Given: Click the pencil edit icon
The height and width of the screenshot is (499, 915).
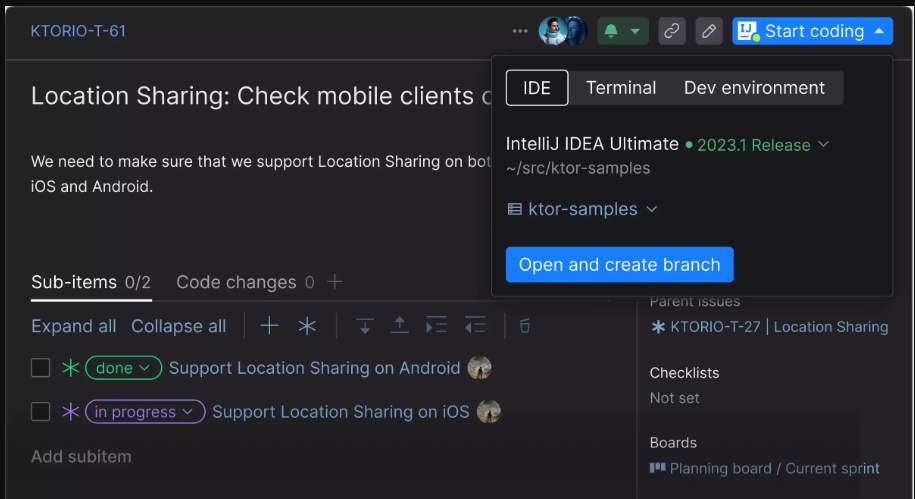Looking at the screenshot, I should 708,31.
